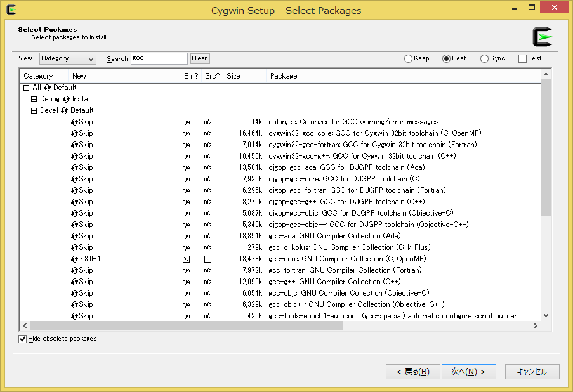Click the cycle icon next to Debug Install

click(66, 99)
